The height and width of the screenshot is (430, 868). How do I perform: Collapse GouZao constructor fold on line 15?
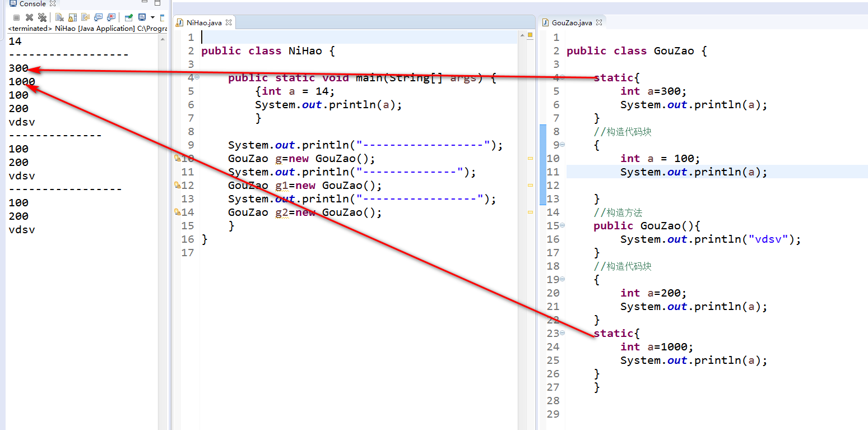click(x=562, y=225)
